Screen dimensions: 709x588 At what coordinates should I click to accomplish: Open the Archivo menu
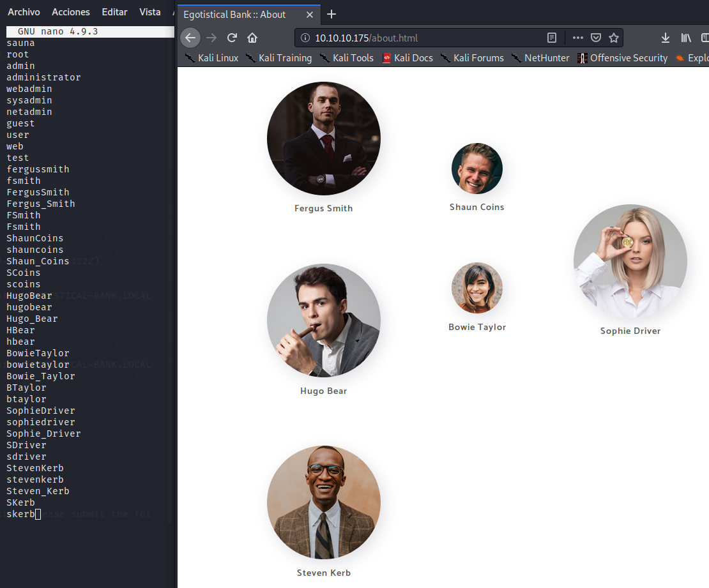(24, 12)
